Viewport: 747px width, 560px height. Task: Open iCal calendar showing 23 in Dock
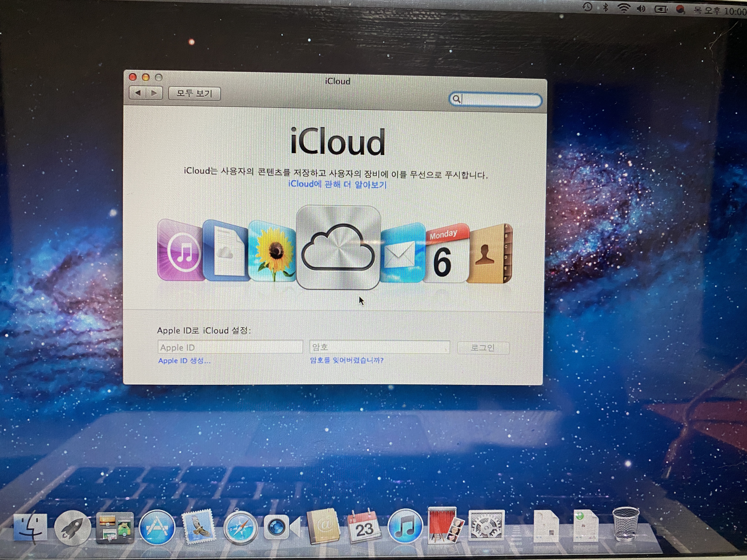coord(364,527)
